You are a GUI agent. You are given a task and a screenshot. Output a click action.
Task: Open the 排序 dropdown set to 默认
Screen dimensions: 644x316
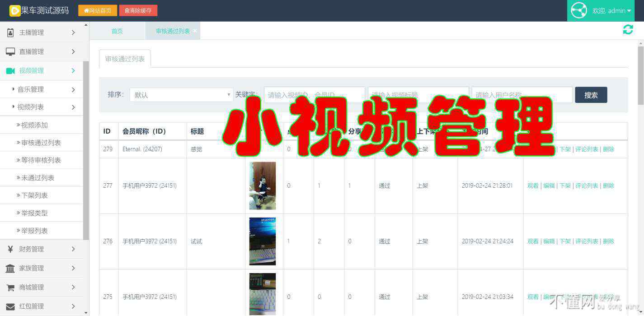coord(181,95)
